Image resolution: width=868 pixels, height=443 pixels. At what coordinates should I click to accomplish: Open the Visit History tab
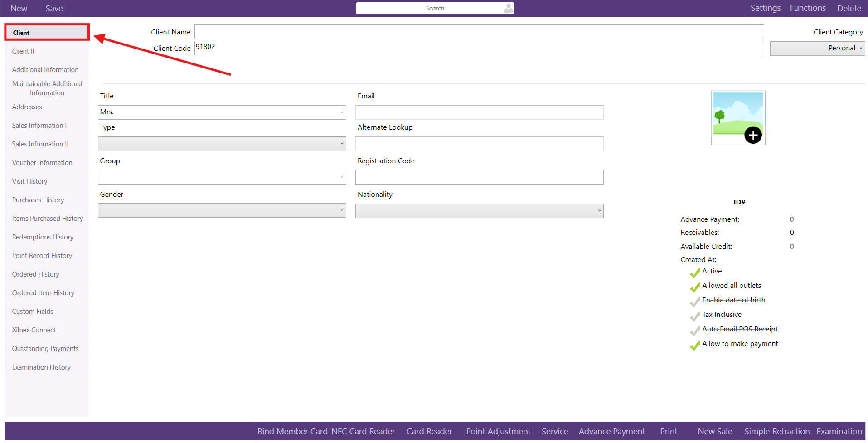click(30, 181)
